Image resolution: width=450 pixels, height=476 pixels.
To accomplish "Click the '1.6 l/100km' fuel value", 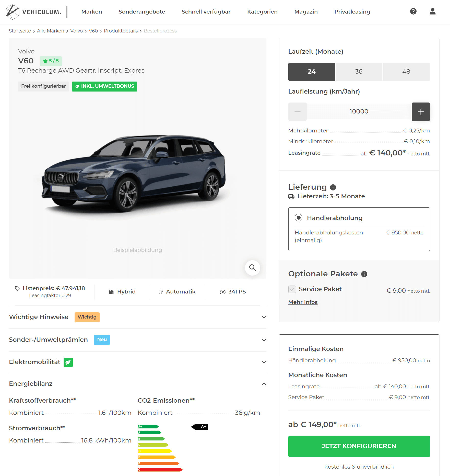I will [115, 413].
